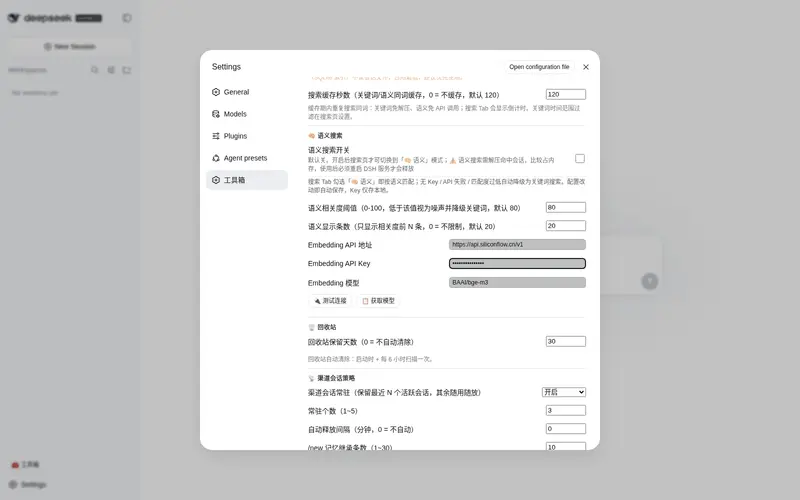This screenshot has height=500, width=800.
Task: Click the Models database icon
Action: [x=216, y=114]
